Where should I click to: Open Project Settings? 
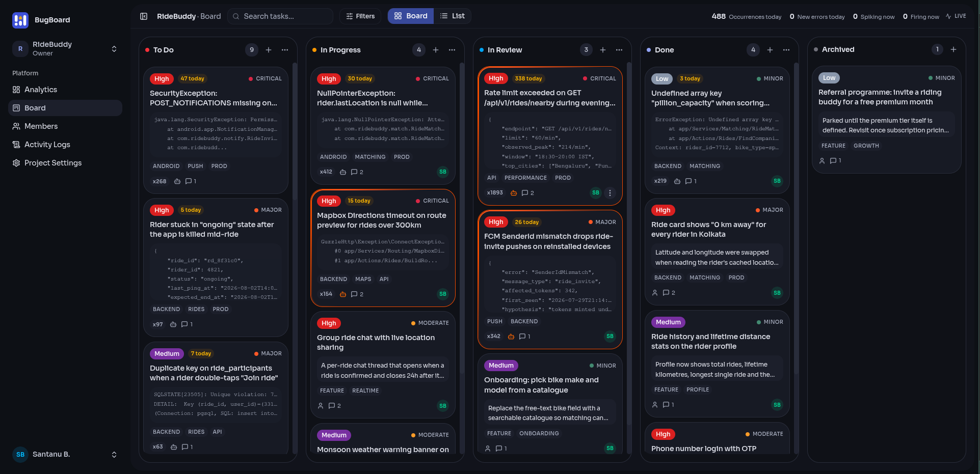pos(65,163)
